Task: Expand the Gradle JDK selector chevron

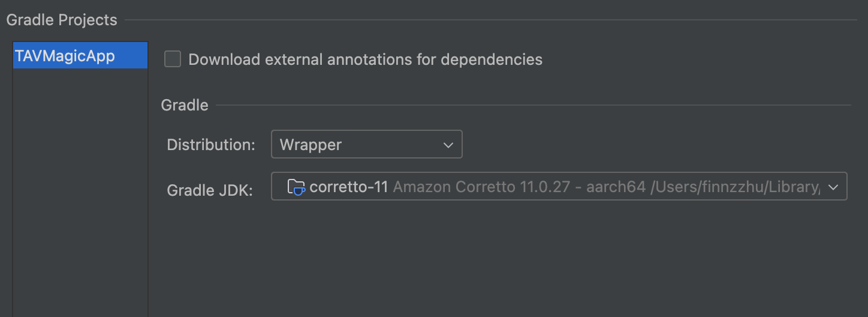Action: coord(833,187)
